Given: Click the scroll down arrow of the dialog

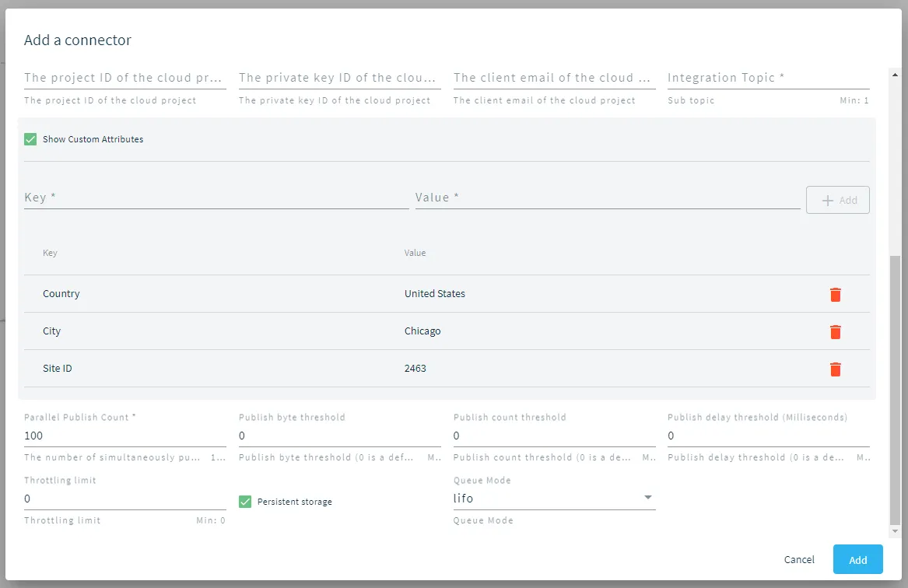Looking at the screenshot, I should tap(896, 530).
